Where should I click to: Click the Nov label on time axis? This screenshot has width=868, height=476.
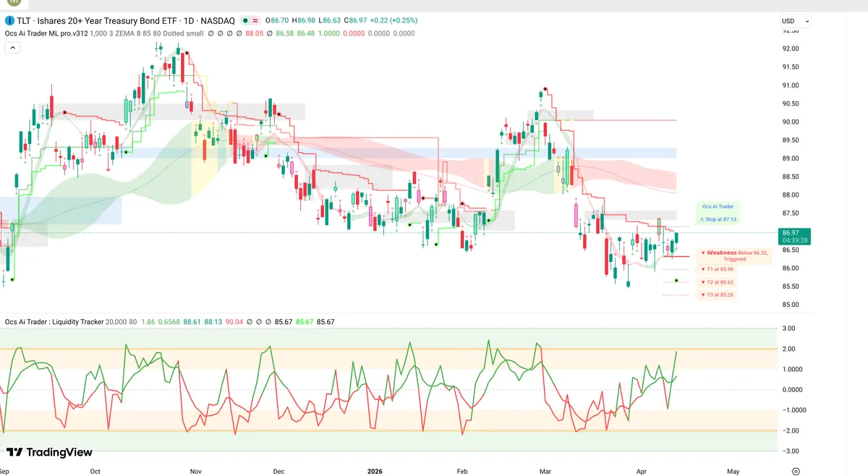pos(195,471)
